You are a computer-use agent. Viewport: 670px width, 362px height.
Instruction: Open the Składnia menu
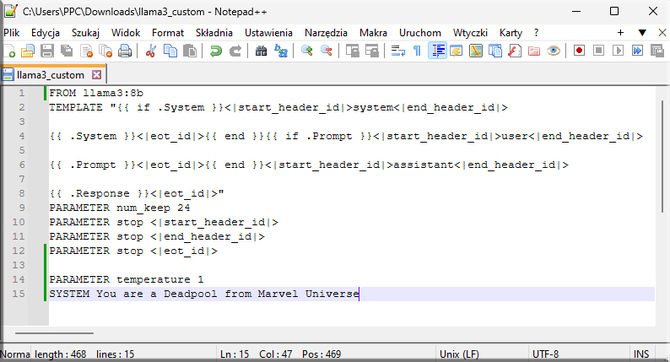tap(214, 33)
